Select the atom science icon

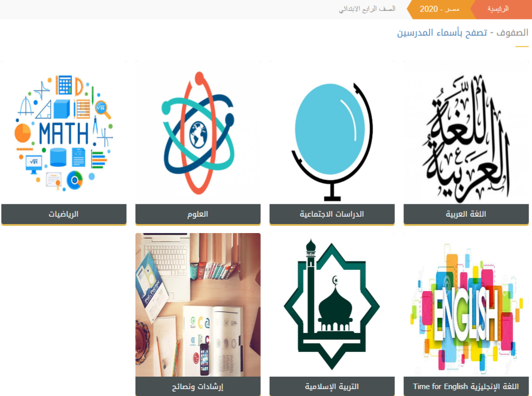pos(198,132)
